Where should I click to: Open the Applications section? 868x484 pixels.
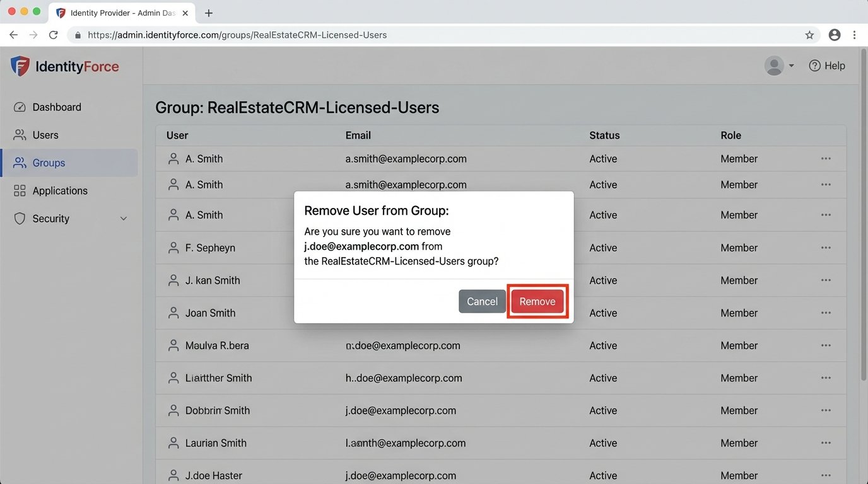(x=60, y=190)
